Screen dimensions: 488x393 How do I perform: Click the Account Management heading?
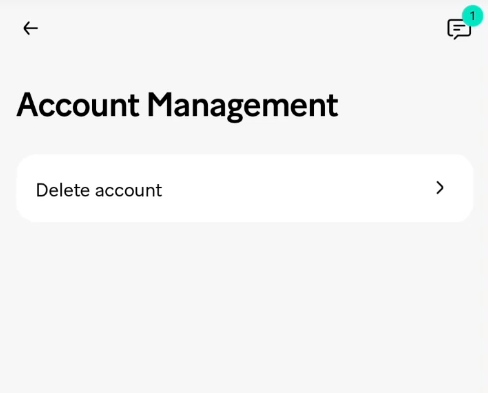pos(177,106)
